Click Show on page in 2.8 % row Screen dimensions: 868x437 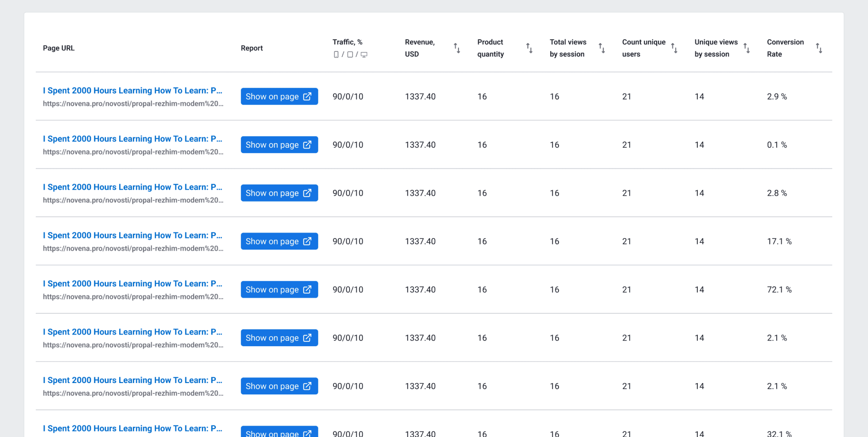[x=279, y=193]
